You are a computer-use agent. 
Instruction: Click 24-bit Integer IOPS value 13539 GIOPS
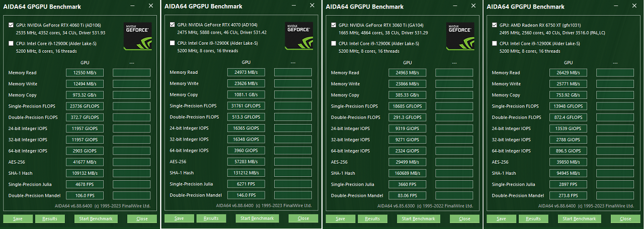[x=568, y=129]
